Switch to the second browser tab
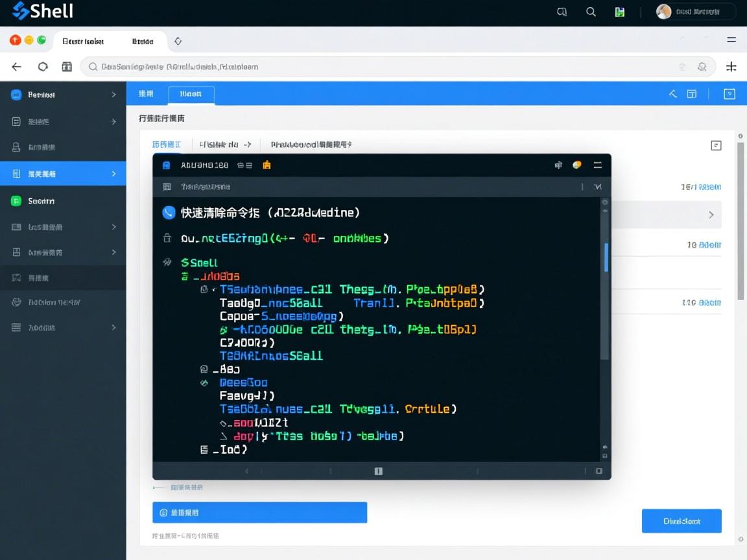The image size is (747, 560). pos(142,41)
